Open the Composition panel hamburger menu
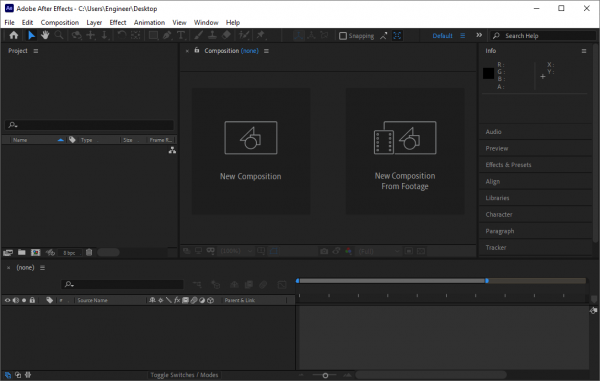600x381 pixels. coord(266,51)
